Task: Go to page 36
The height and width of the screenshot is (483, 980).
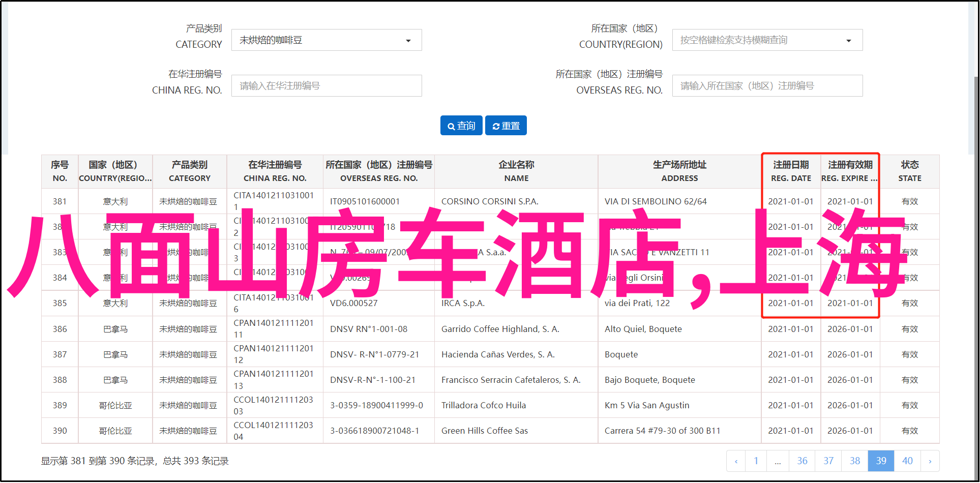Action: (802, 461)
